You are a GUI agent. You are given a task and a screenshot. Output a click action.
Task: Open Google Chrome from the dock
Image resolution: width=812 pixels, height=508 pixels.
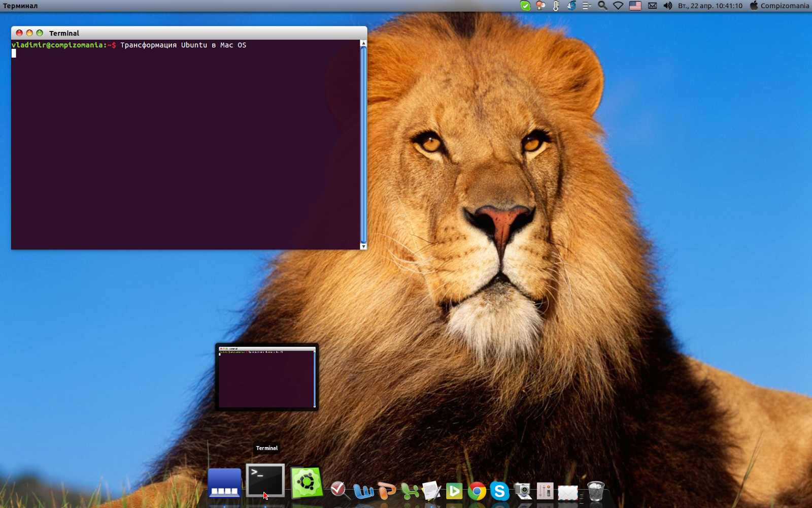(x=477, y=491)
